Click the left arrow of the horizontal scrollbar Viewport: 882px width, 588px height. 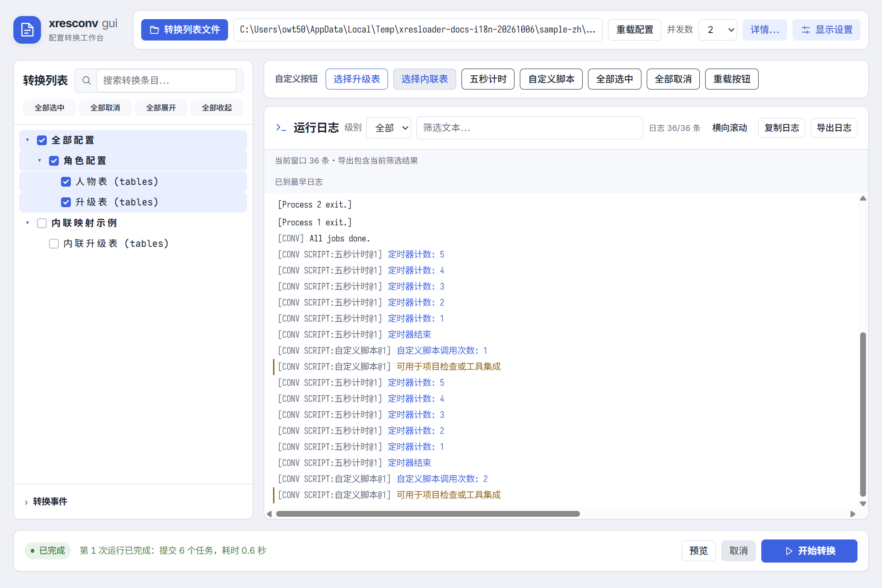click(x=269, y=514)
